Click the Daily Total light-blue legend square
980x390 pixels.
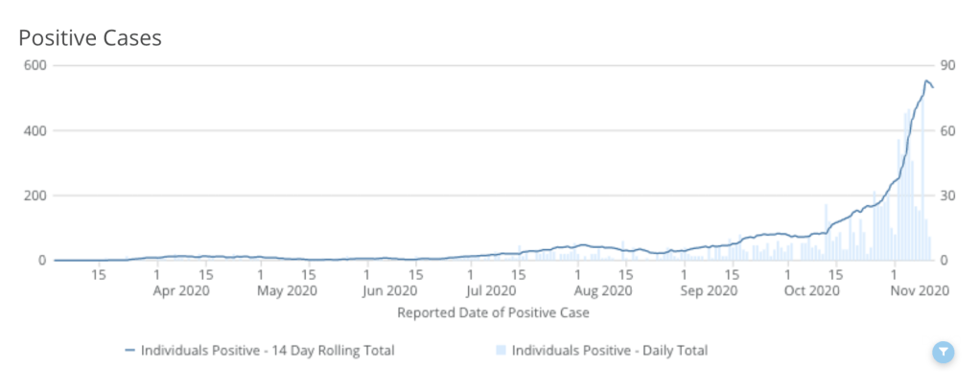click(x=502, y=351)
